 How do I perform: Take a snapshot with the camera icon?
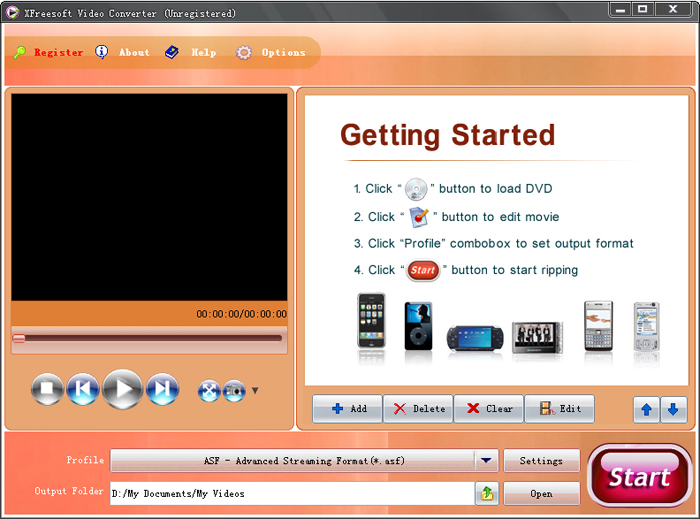(x=234, y=391)
